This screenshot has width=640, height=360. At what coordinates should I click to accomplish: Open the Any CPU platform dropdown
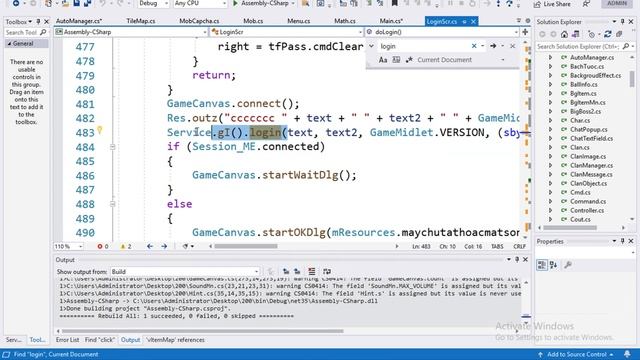[200, 3]
